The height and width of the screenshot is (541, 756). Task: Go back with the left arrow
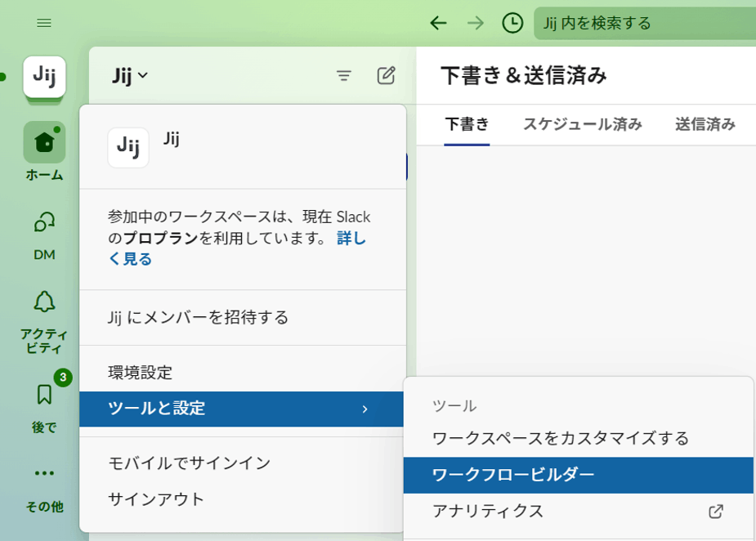[x=438, y=23]
